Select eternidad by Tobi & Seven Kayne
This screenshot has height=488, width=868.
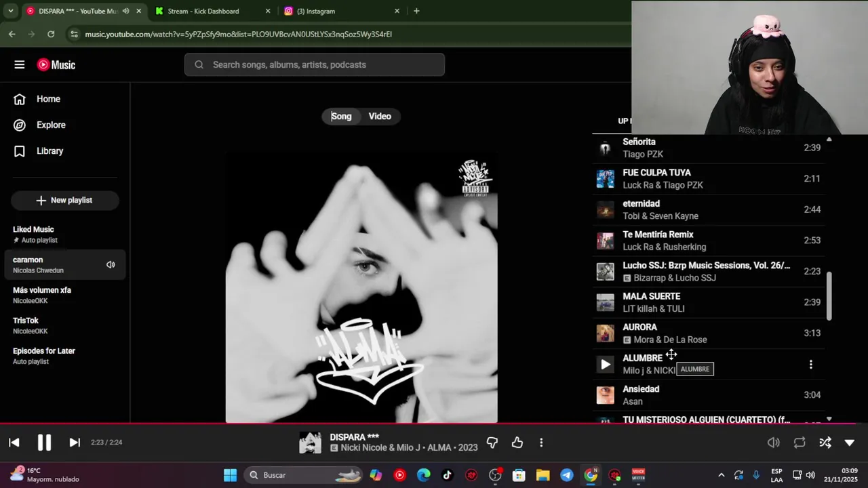[x=709, y=209]
